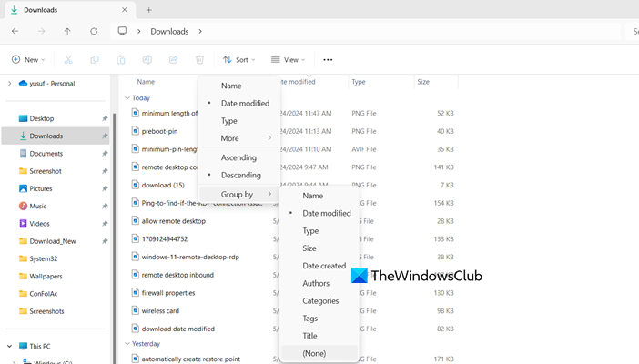The width and height of the screenshot is (639, 364).
Task: Click the Rename icon in toolbar
Action: pos(147,59)
